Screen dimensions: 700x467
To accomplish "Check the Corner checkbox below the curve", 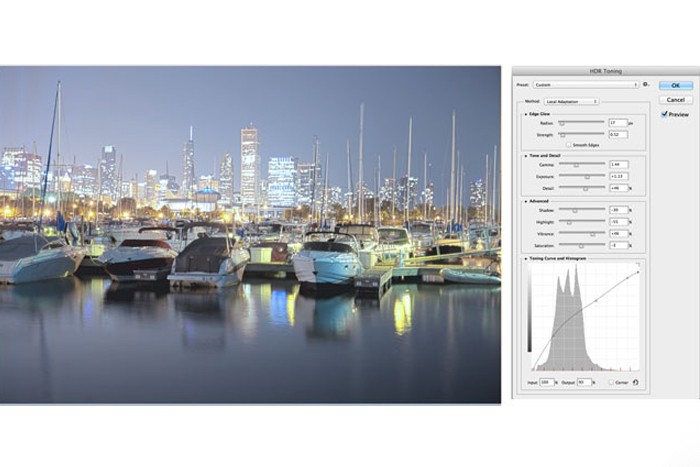I will (x=611, y=382).
